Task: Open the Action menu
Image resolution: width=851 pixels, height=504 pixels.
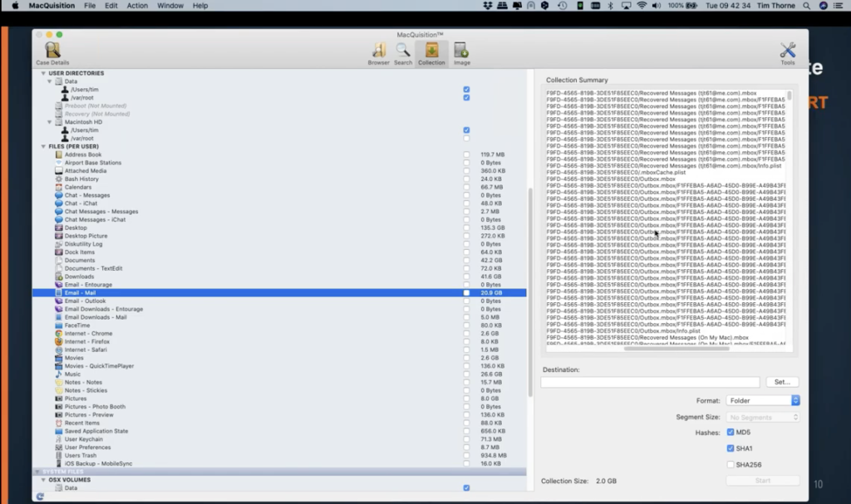Action: click(137, 6)
